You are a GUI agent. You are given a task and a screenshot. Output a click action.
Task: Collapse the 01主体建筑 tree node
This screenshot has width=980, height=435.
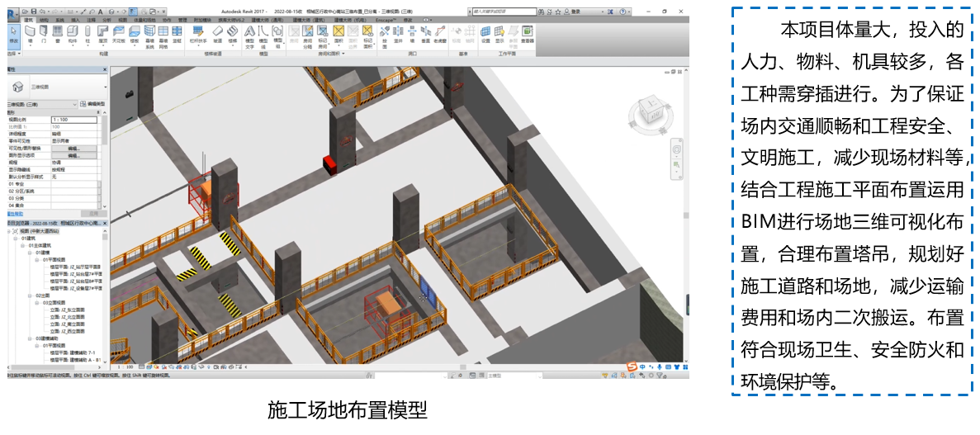[x=22, y=246]
